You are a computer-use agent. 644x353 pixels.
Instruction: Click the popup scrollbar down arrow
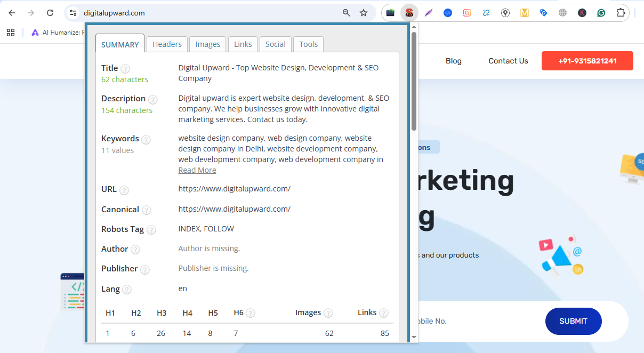pyautogui.click(x=414, y=337)
